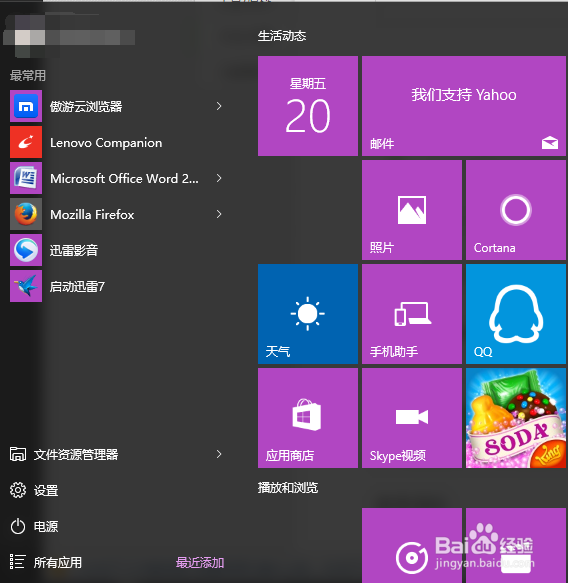Click the 所有应用 list icon

tap(17, 562)
